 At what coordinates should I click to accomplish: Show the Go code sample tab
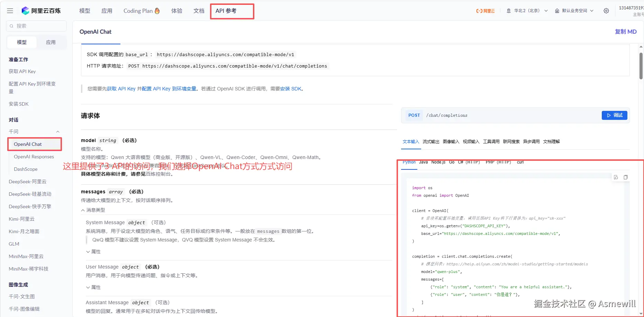click(x=452, y=162)
